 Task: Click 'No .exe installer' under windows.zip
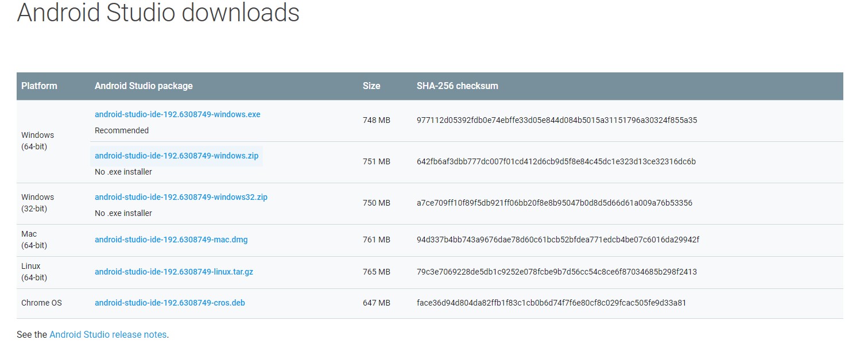(x=123, y=172)
